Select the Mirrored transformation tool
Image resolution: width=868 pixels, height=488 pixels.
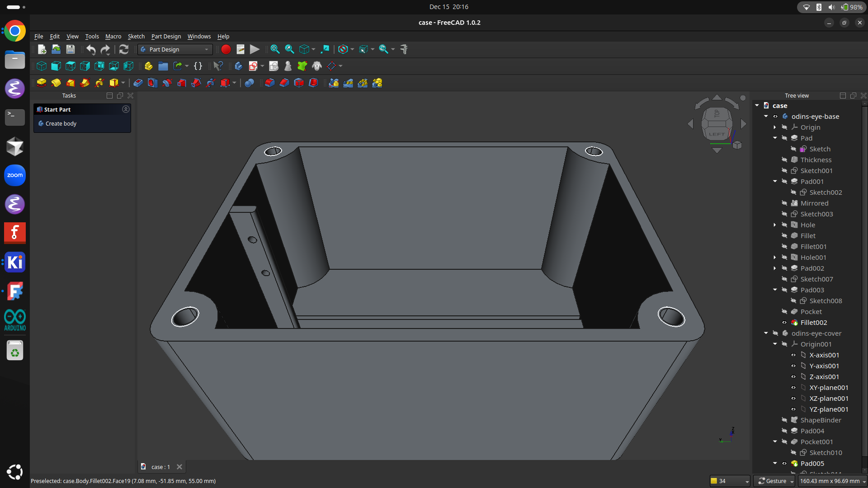pos(334,83)
